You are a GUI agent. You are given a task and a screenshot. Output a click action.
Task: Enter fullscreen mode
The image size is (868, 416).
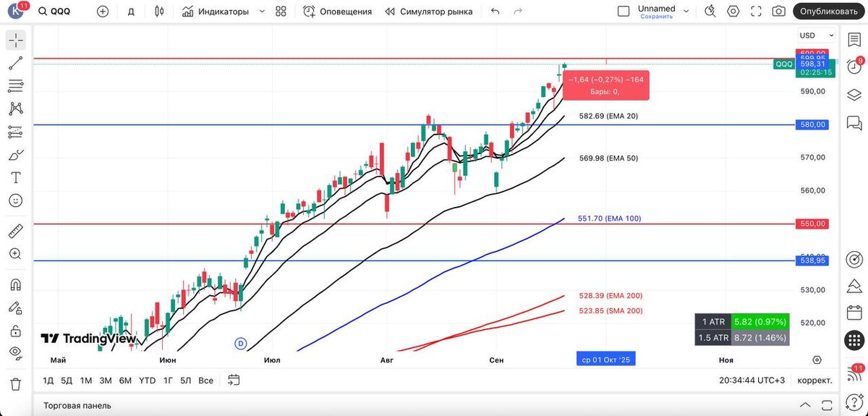757,11
